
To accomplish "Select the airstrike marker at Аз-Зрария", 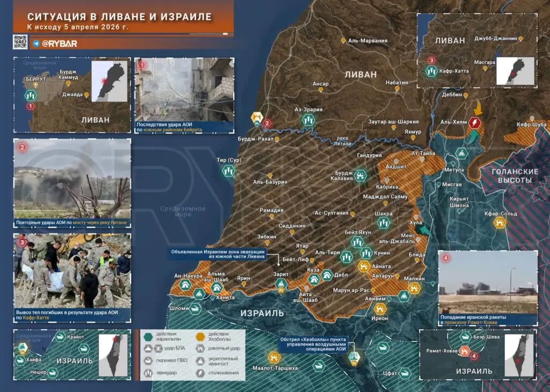I will [308, 120].
